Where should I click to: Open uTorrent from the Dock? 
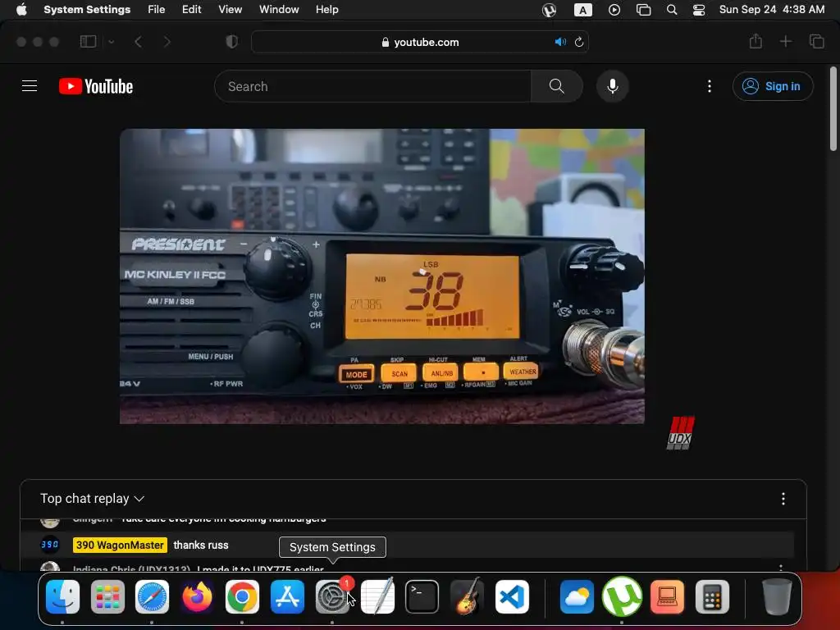click(622, 597)
